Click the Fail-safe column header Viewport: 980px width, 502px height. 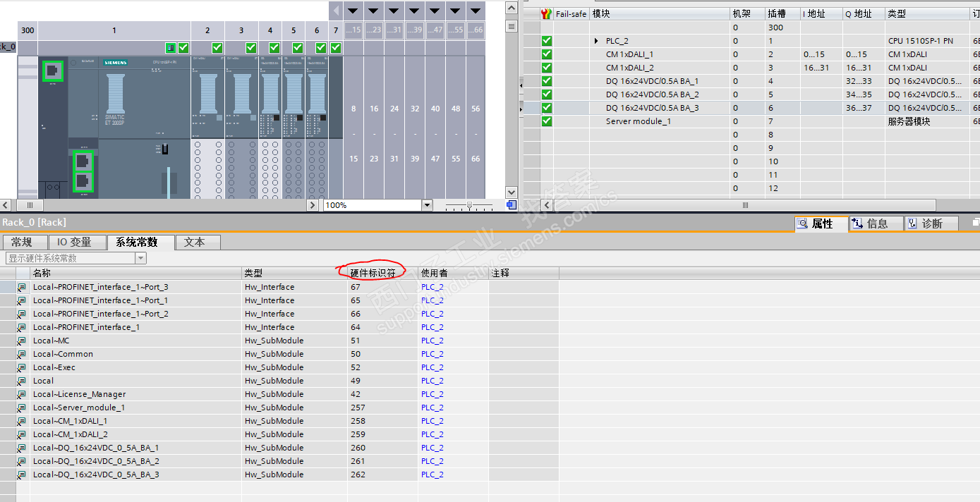tap(571, 13)
